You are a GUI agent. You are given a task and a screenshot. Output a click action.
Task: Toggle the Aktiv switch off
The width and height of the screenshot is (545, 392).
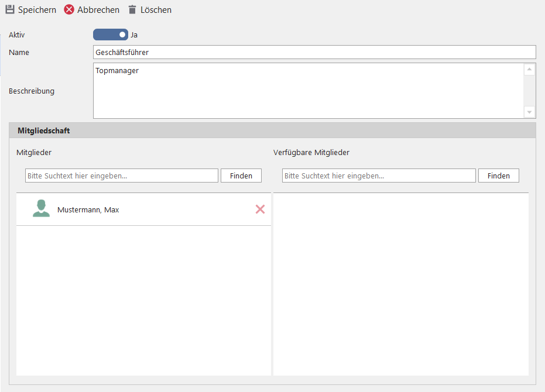point(110,35)
